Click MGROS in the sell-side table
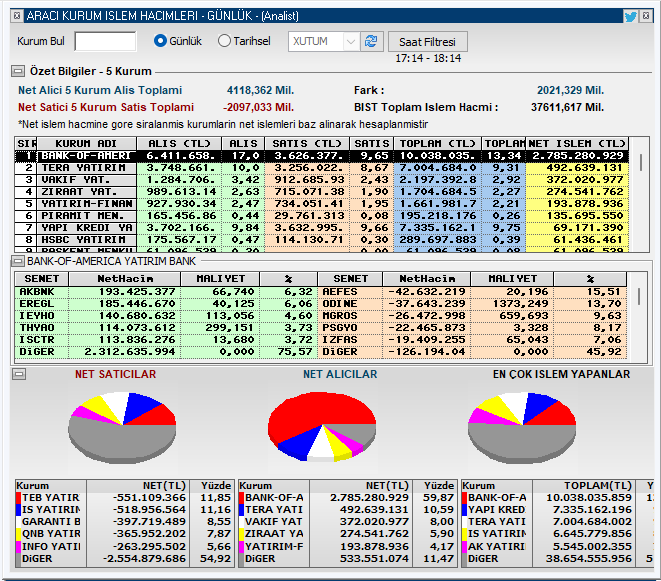Image resolution: width=661 pixels, height=581 pixels. click(x=340, y=316)
